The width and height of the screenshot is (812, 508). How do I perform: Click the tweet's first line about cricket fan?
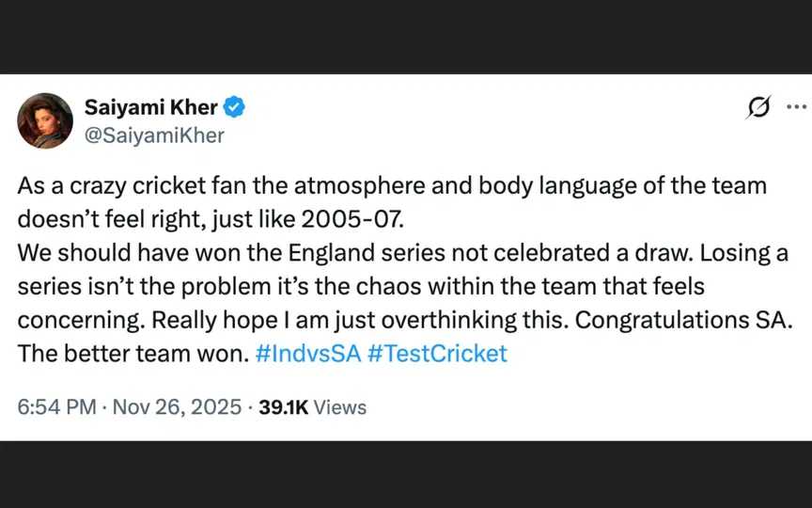[x=391, y=185]
